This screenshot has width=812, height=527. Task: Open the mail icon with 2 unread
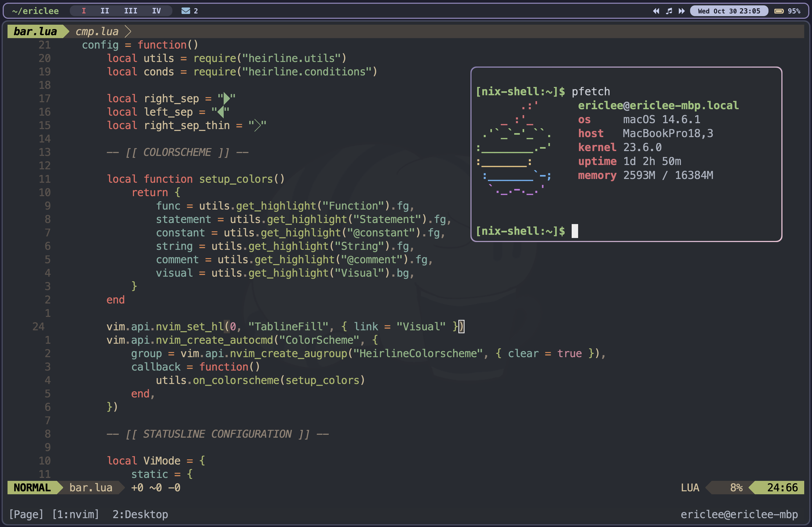click(186, 11)
